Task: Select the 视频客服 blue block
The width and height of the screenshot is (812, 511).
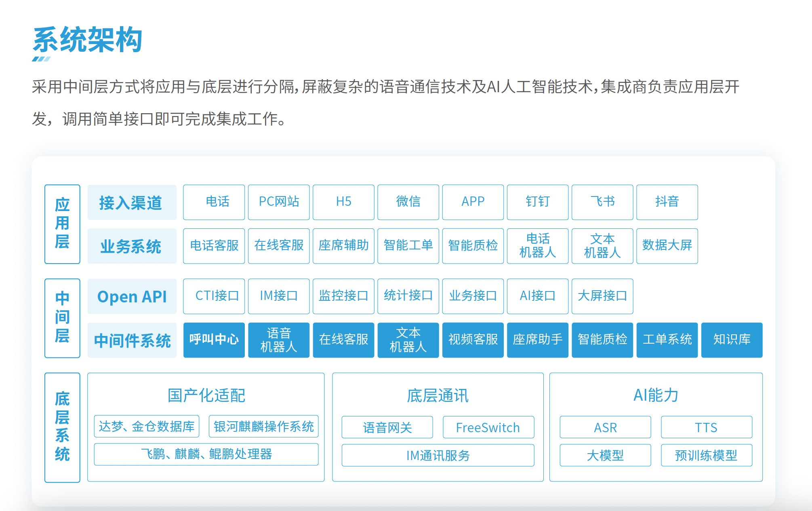Action: pos(473,340)
